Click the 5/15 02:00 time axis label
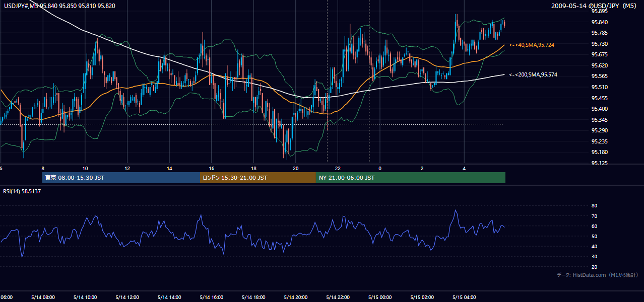Screen dimensions: 644x302 pos(422,297)
